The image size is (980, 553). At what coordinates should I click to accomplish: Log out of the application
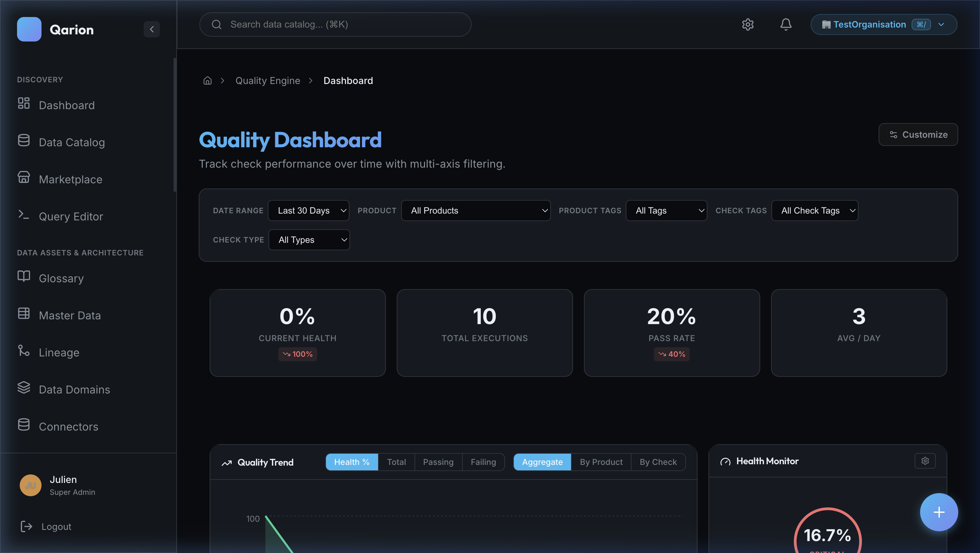tap(56, 526)
